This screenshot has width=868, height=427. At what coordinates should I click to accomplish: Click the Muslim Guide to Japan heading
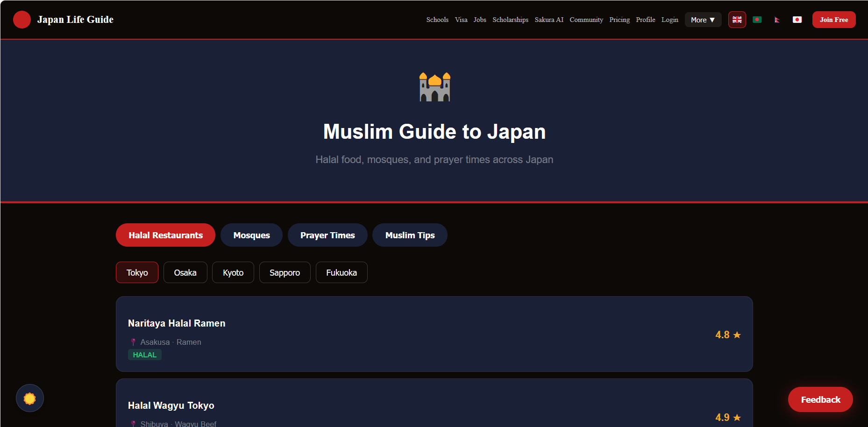(x=434, y=131)
